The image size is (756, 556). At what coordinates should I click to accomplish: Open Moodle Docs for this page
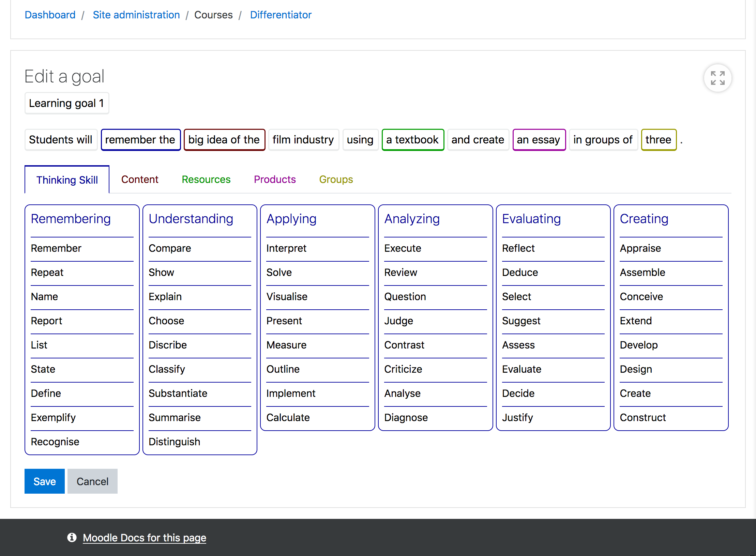[x=145, y=538]
